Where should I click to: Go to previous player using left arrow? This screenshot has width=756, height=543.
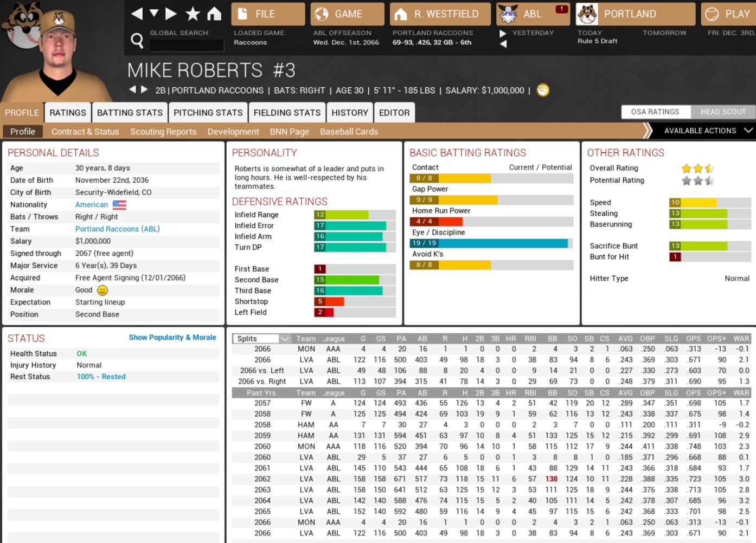click(x=132, y=90)
